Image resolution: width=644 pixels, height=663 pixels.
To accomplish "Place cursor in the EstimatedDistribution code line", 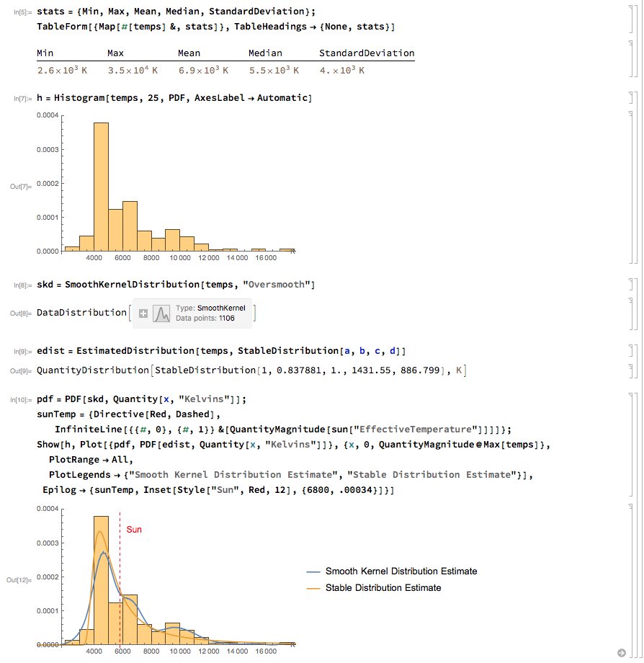I will 221,351.
